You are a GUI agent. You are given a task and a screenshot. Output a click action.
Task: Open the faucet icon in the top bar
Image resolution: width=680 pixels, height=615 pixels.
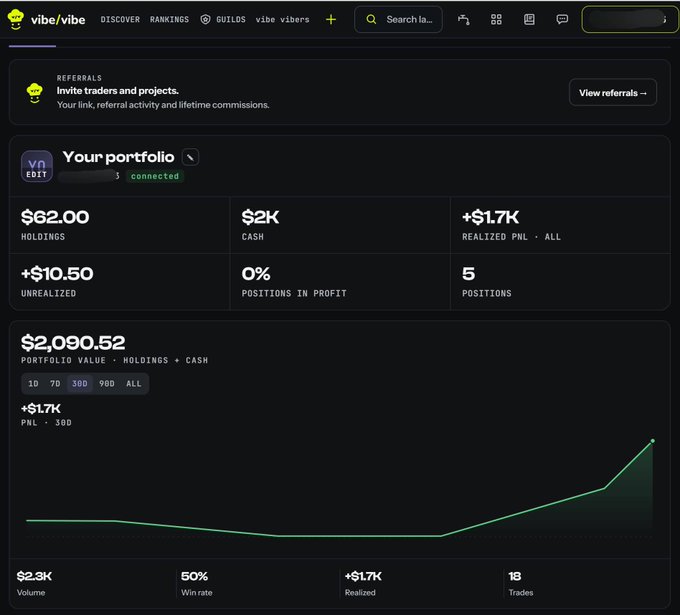(x=464, y=20)
